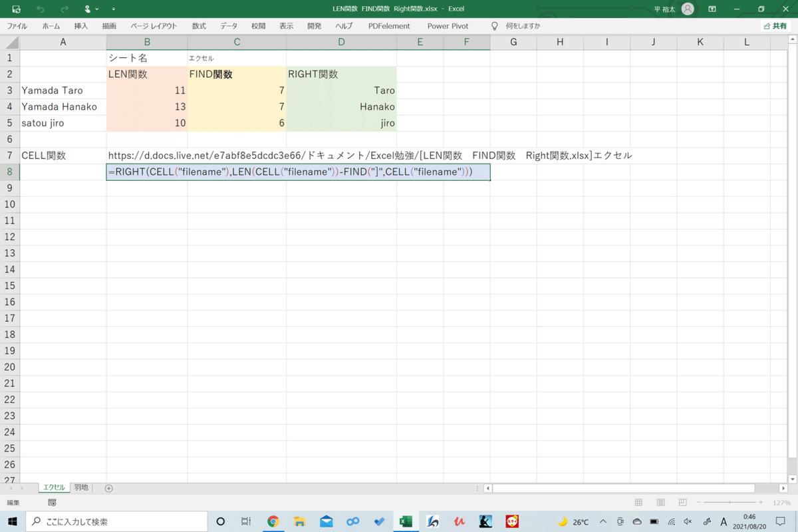This screenshot has width=798, height=532.
Task: Click the RIGHT関数 header cell
Action: click(x=342, y=74)
